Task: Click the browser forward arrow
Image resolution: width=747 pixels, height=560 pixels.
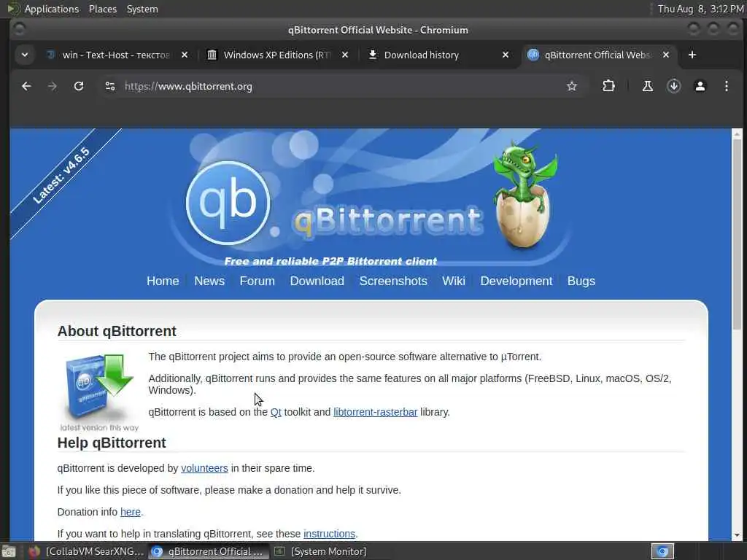Action: [x=53, y=86]
